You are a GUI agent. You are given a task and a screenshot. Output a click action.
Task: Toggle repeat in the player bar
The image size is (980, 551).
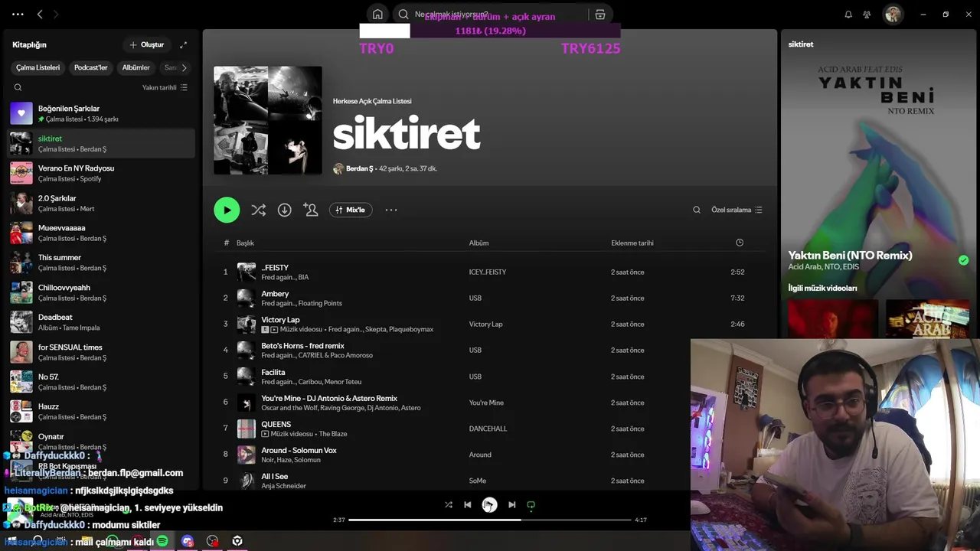(x=531, y=504)
